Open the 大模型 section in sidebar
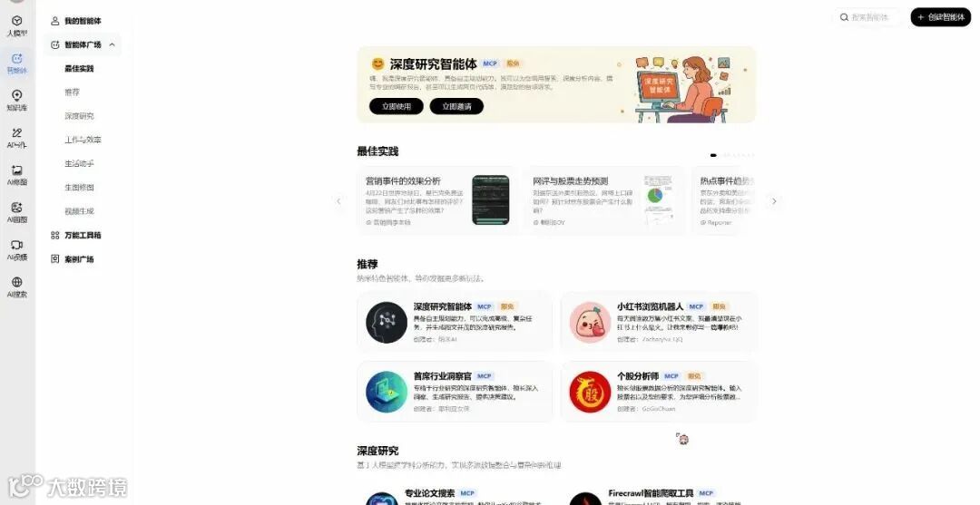 (17, 25)
